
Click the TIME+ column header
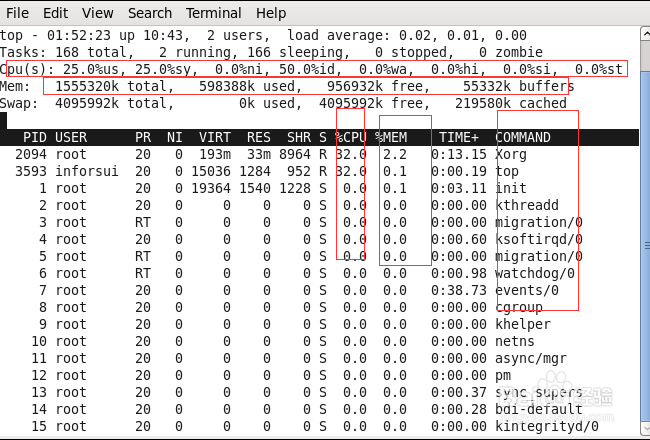pos(459,137)
